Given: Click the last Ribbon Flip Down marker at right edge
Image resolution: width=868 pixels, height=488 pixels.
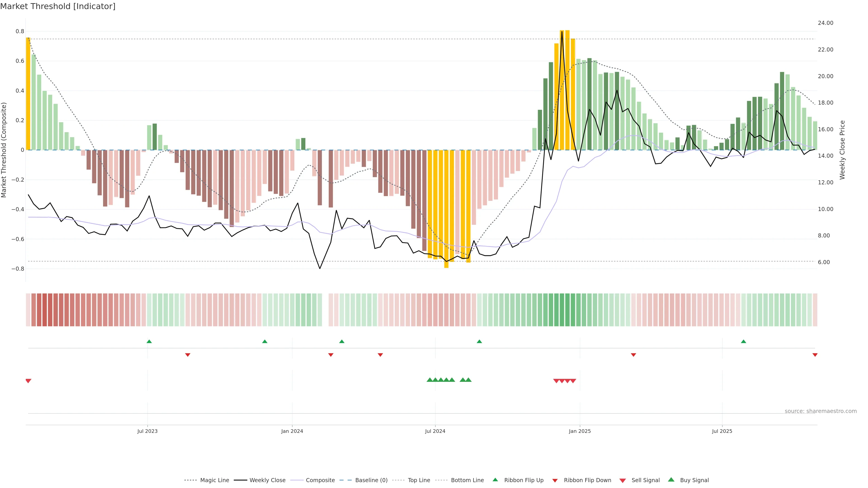Looking at the screenshot, I should point(815,355).
